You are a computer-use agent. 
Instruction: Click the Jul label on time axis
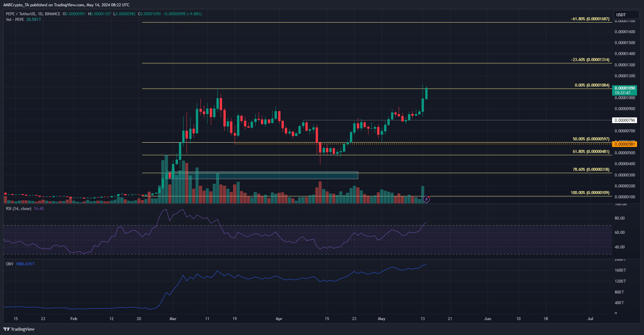click(590, 319)
